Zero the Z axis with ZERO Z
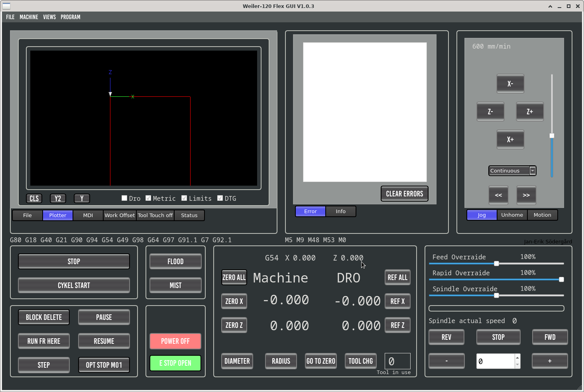Image resolution: width=584 pixels, height=392 pixels. 234,325
